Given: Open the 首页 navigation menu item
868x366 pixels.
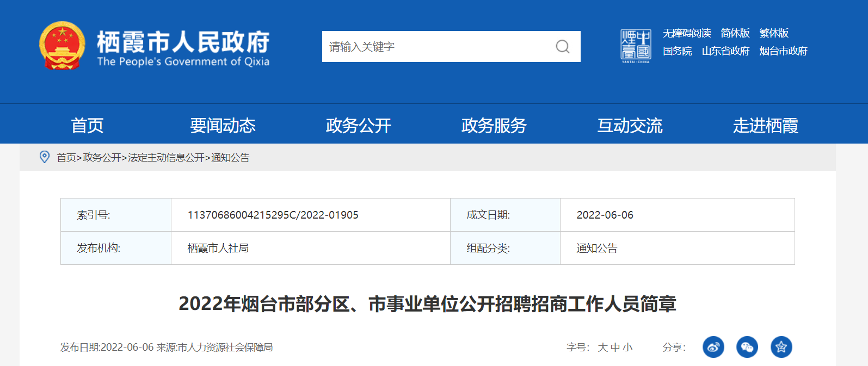Looking at the screenshot, I should coord(87,126).
